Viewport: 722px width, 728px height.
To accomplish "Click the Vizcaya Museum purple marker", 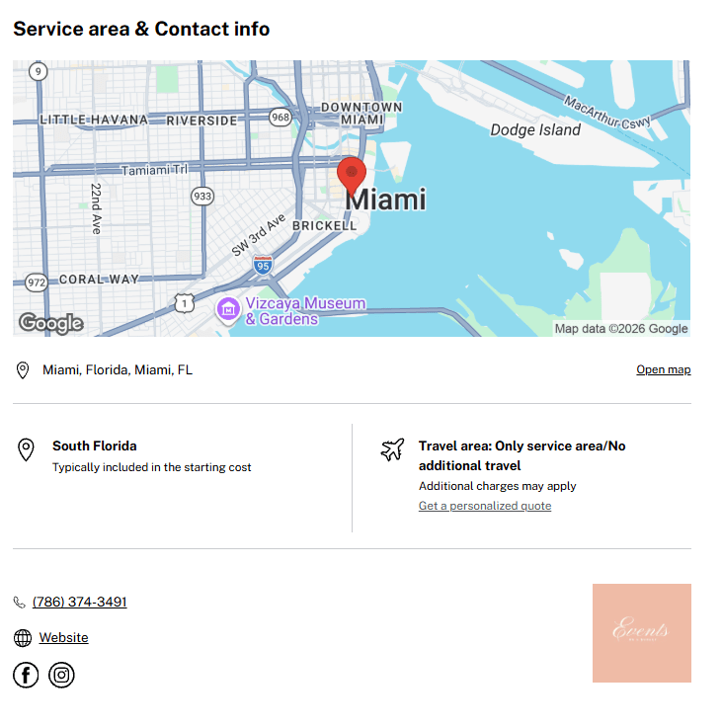I will (x=228, y=310).
